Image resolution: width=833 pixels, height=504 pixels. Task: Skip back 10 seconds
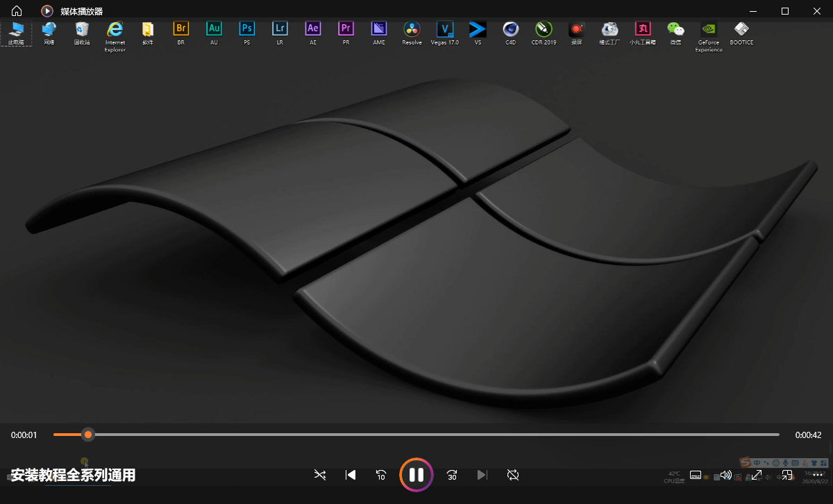(381, 475)
